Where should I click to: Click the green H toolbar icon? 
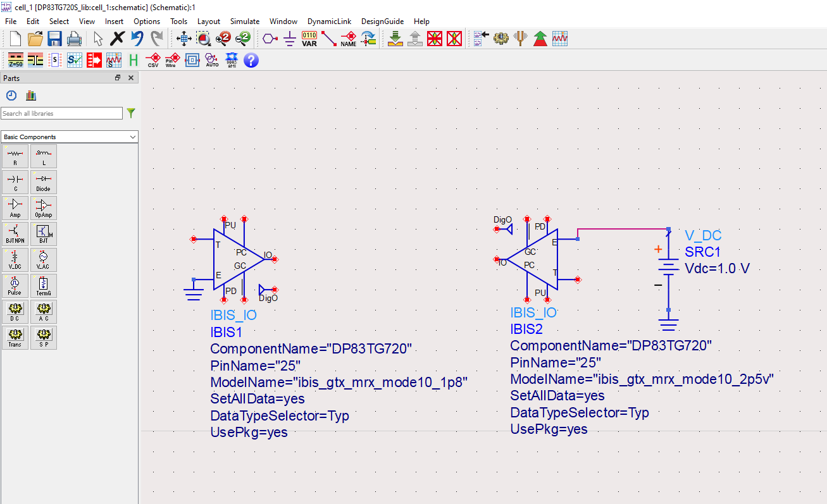(133, 60)
